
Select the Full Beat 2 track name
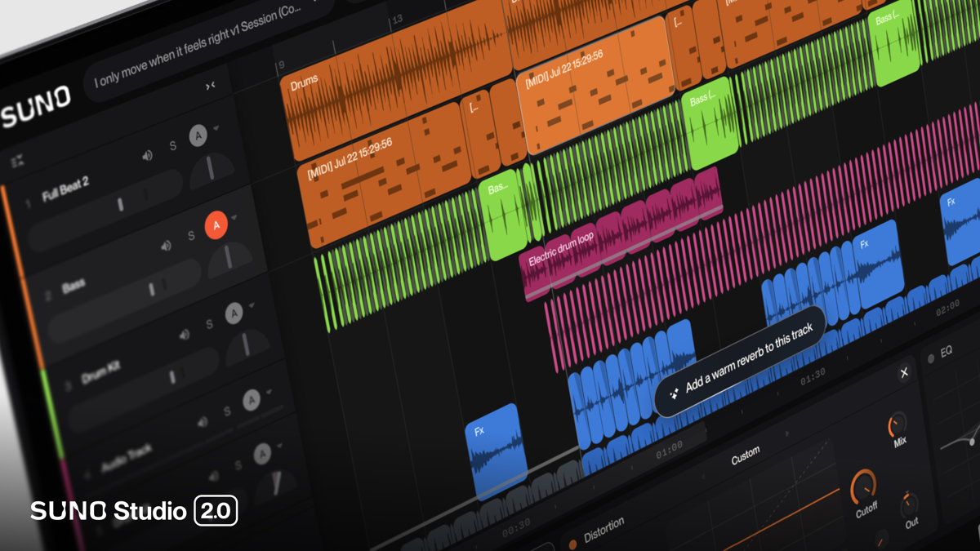(x=65, y=190)
